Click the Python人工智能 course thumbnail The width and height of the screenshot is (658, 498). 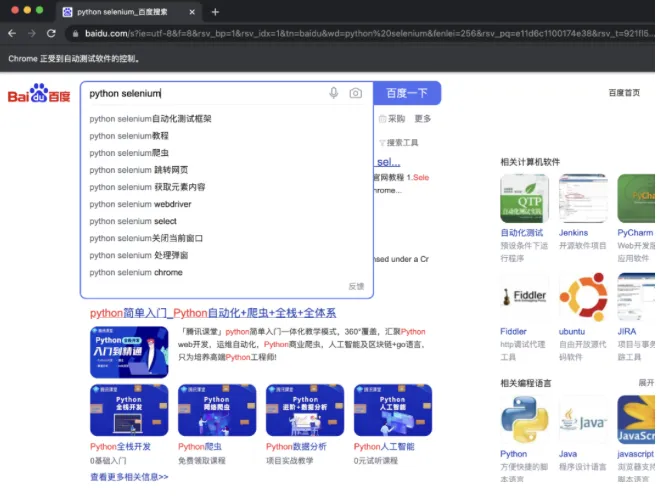tap(393, 410)
